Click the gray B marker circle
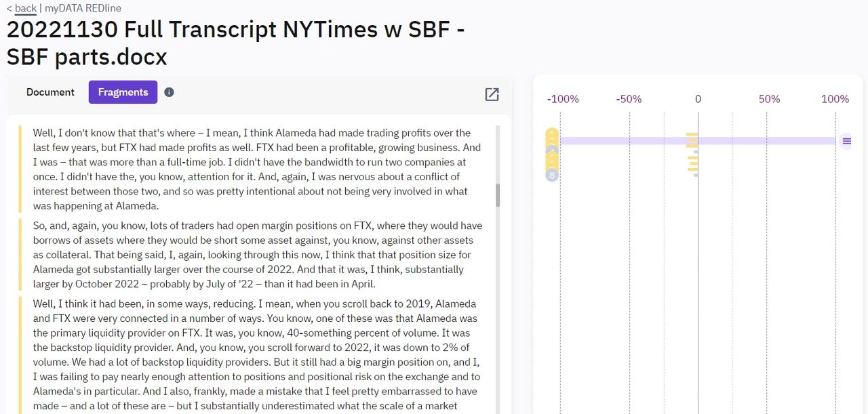868x414 pixels. coord(552,175)
